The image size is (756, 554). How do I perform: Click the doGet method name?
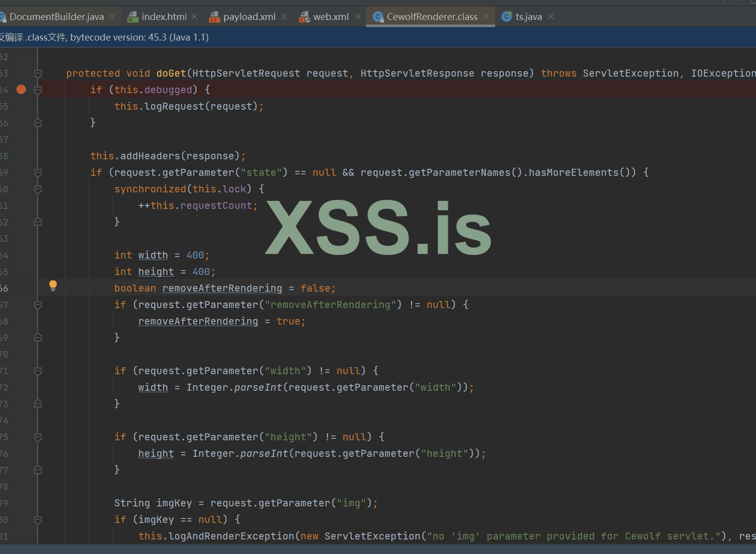[171, 74]
